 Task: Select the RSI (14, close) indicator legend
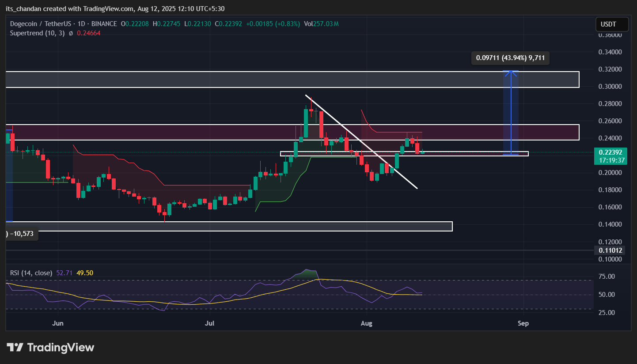[31, 273]
